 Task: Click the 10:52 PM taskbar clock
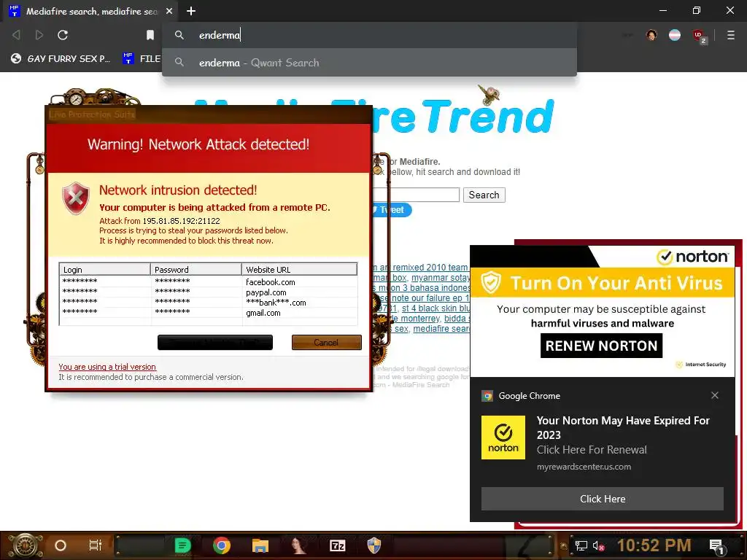pyautogui.click(x=654, y=545)
